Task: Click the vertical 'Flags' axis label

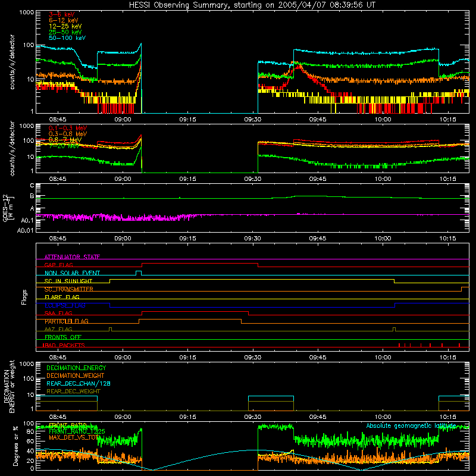Action: pos(24,297)
